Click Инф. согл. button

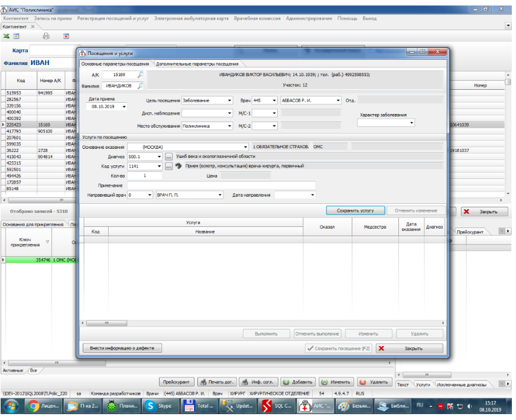[258, 382]
